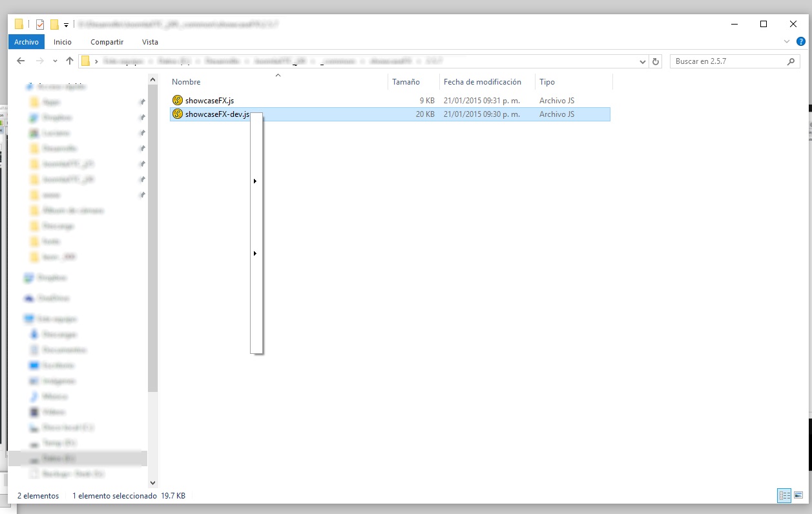Refresh the current folder view
This screenshot has height=514, width=812.
tap(656, 61)
